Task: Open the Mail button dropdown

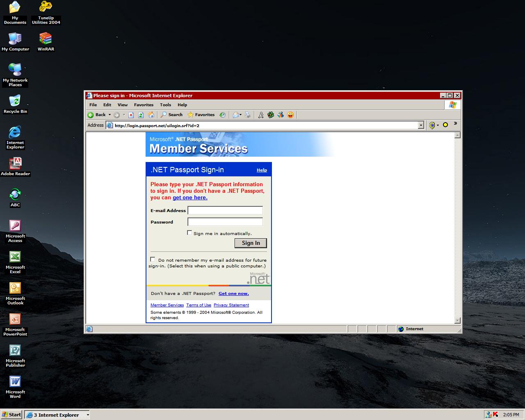Action: 240,115
